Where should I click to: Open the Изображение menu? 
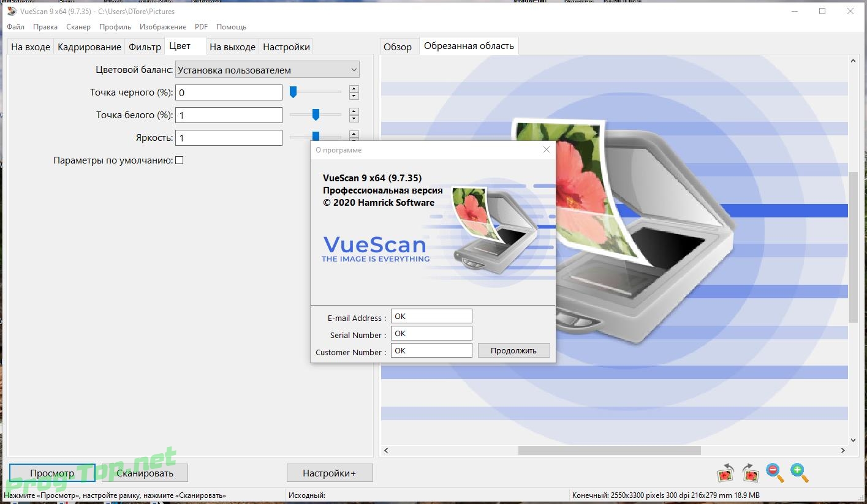pos(163,27)
